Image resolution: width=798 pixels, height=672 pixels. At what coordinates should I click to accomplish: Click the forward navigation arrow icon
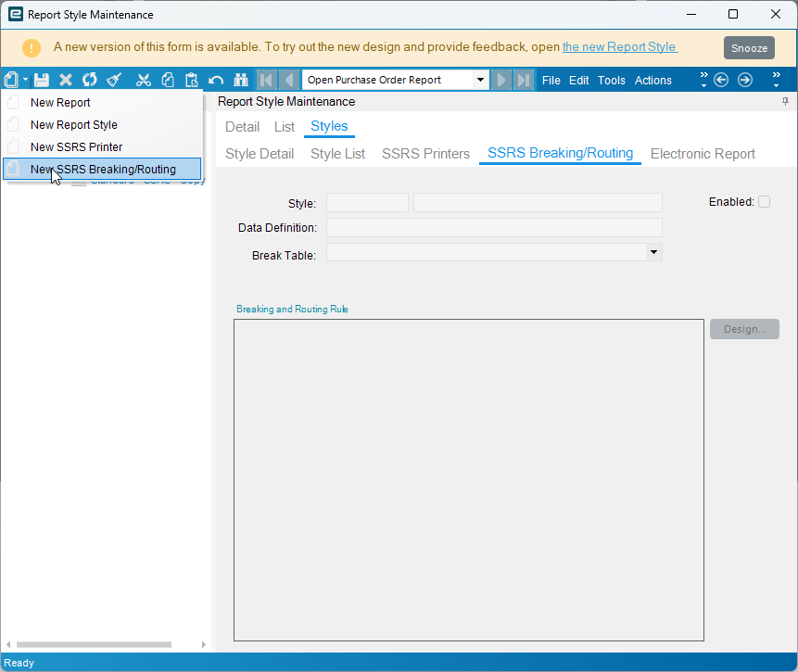pos(744,80)
